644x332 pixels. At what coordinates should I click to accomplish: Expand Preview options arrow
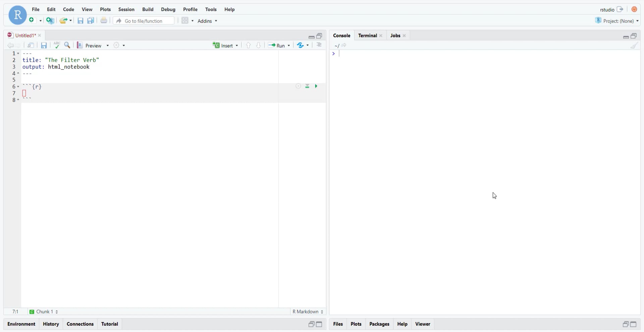108,46
